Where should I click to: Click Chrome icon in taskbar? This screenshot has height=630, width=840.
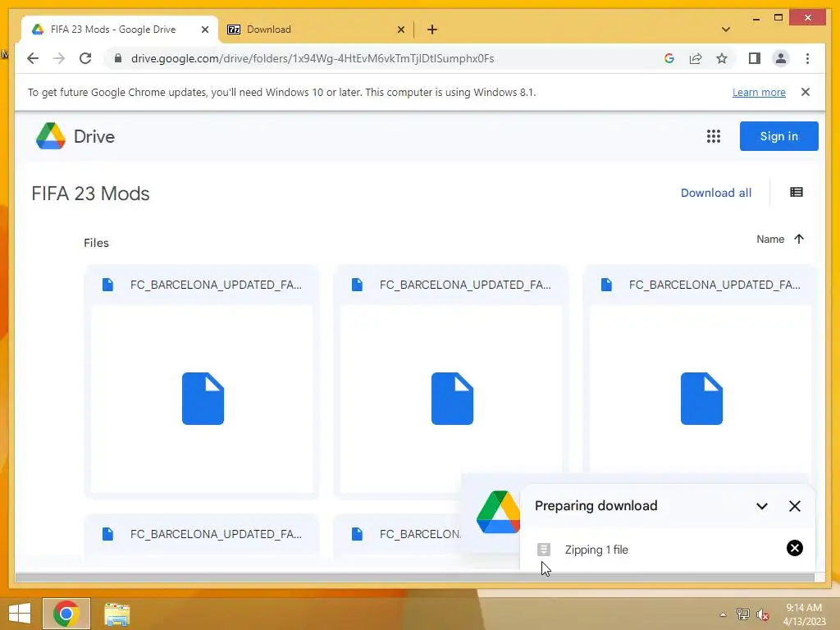click(x=66, y=614)
